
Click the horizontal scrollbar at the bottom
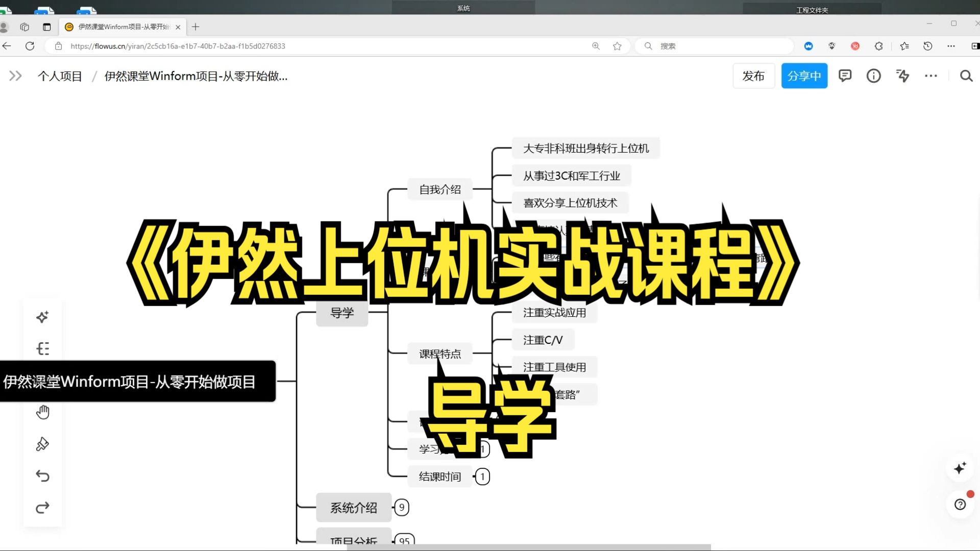tap(528, 547)
